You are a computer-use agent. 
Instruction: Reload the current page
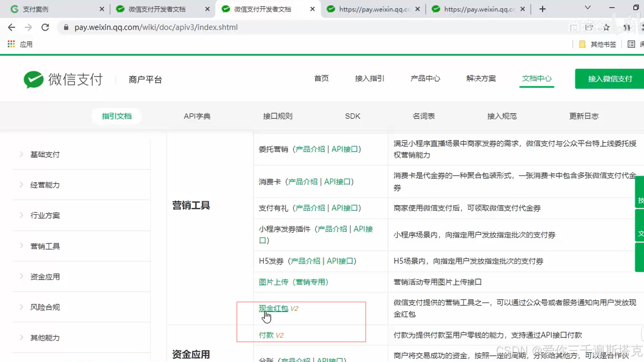coord(45,27)
